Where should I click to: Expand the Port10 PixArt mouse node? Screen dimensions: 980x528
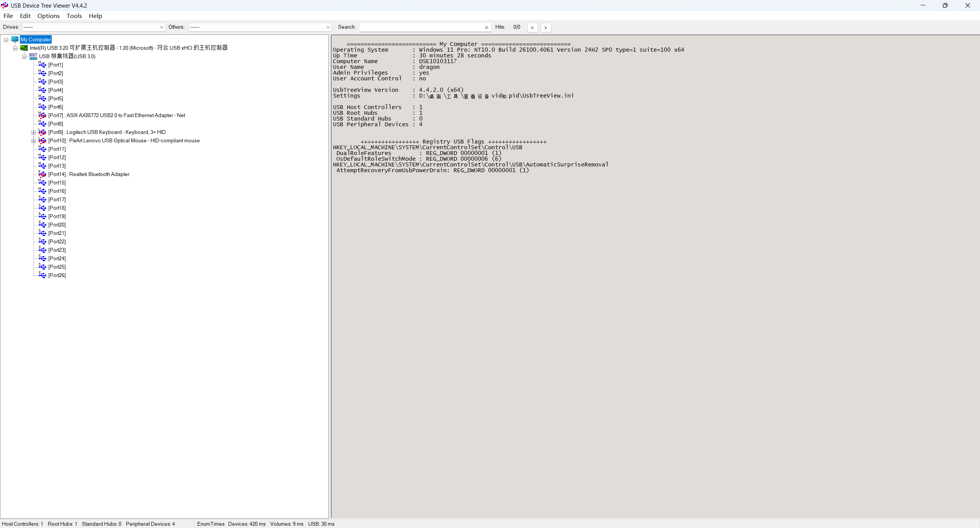(34, 141)
